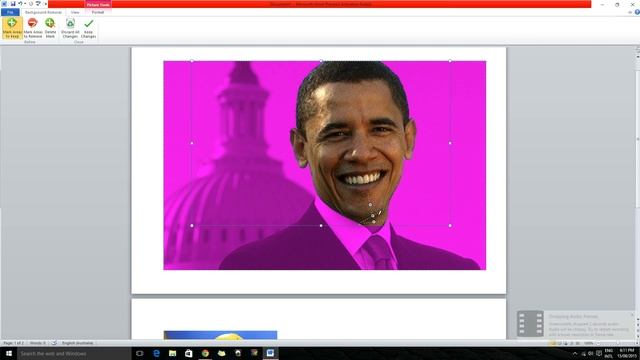Undo the last action
640x360 pixels.
[x=20, y=4]
